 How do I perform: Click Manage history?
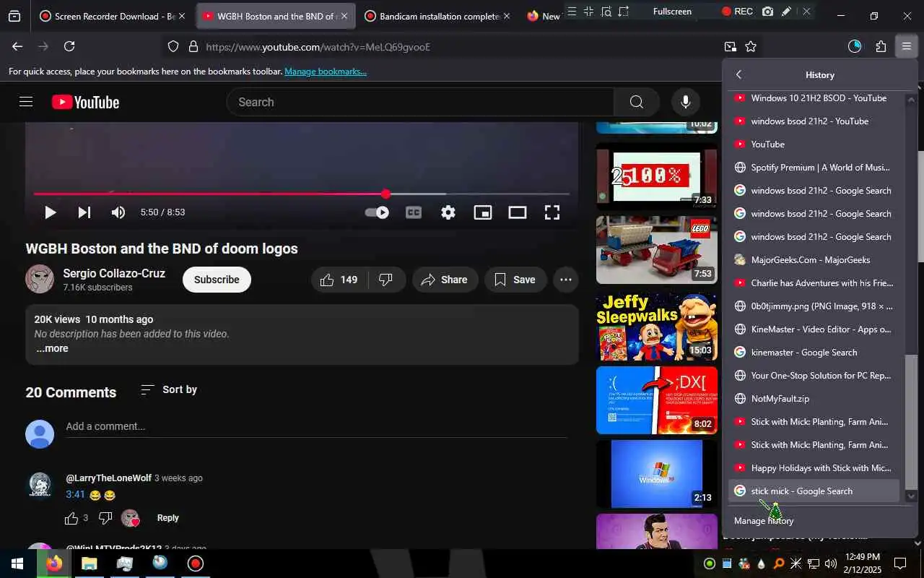click(764, 520)
